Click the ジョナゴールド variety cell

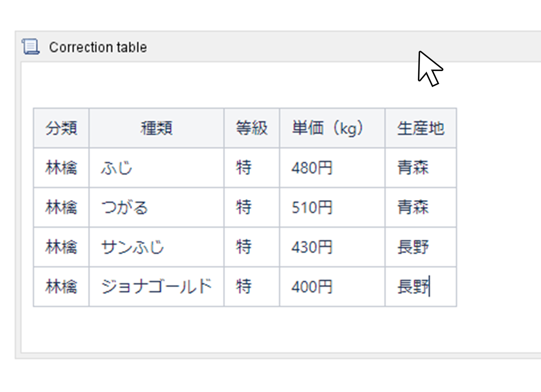pos(156,287)
